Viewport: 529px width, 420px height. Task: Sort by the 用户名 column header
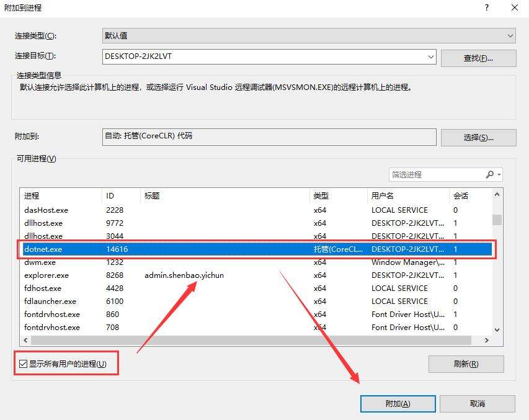pyautogui.click(x=408, y=196)
